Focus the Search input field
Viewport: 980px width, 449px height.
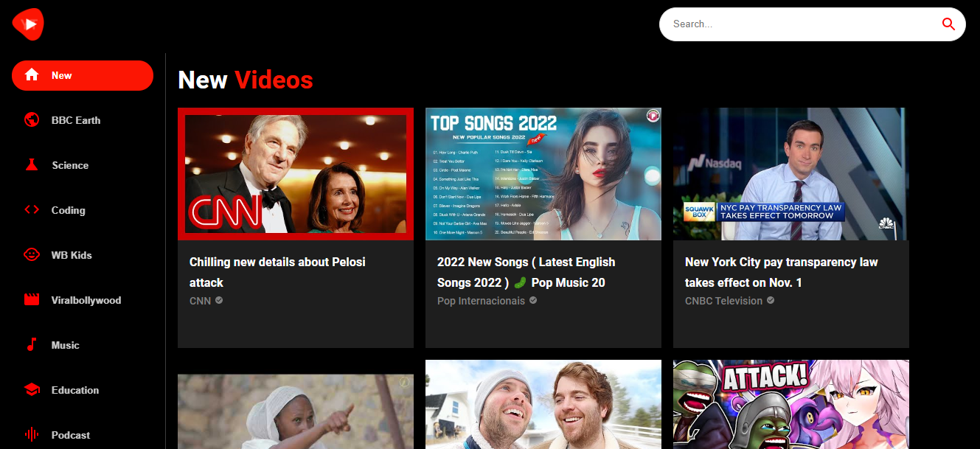(800, 24)
